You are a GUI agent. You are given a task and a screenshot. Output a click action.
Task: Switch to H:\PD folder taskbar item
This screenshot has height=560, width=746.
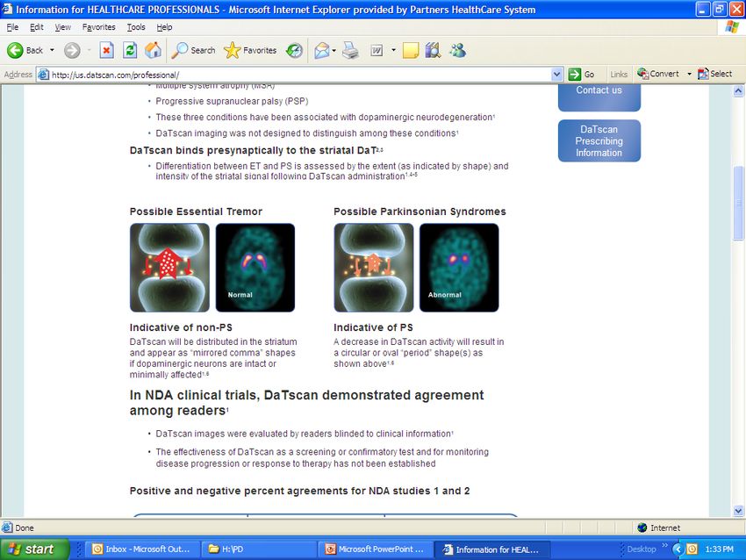pyautogui.click(x=258, y=549)
